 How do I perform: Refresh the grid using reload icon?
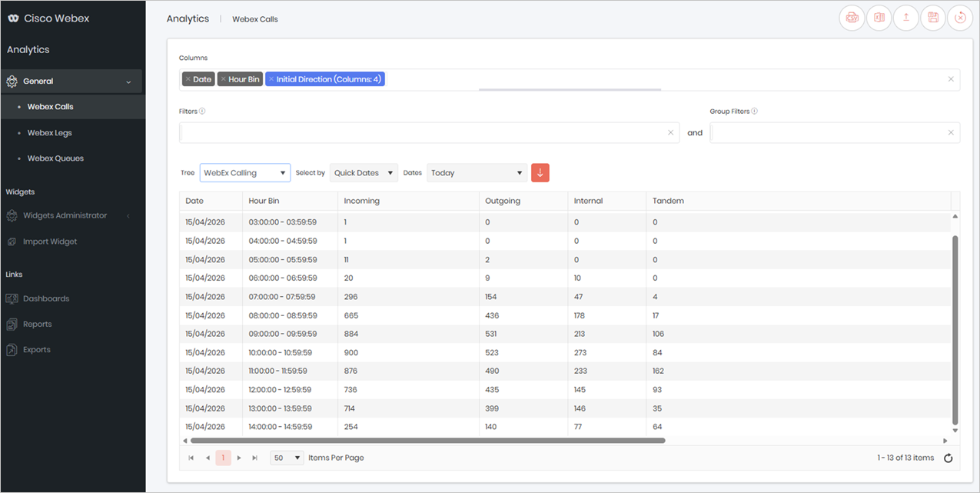(948, 458)
